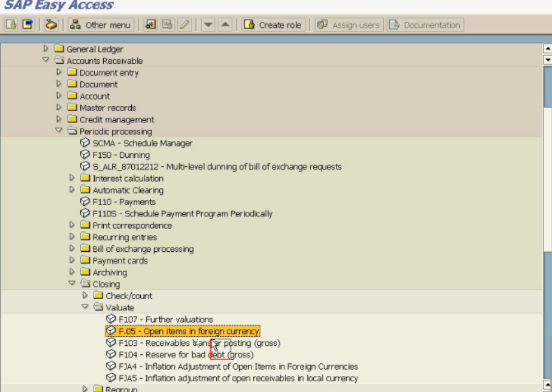Image resolution: width=552 pixels, height=392 pixels.
Task: Select 'F150 - Dunning' entry
Action: 121,155
